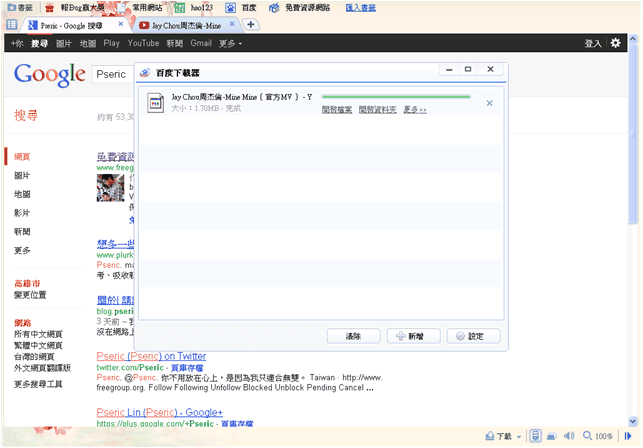Image resolution: width=643 pixels, height=448 pixels.
Task: Switch to the Jay Chou周杰倫-Mine tab
Action: coord(186,25)
